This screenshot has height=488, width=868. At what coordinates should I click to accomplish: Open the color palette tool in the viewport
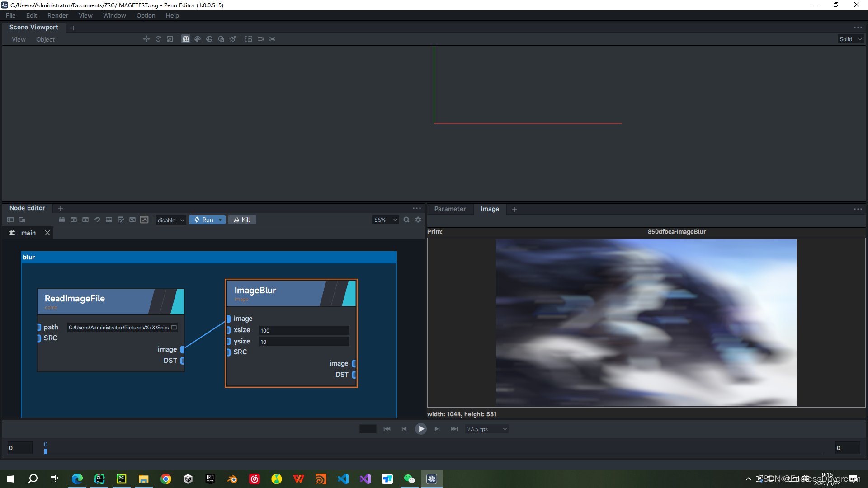coord(197,39)
